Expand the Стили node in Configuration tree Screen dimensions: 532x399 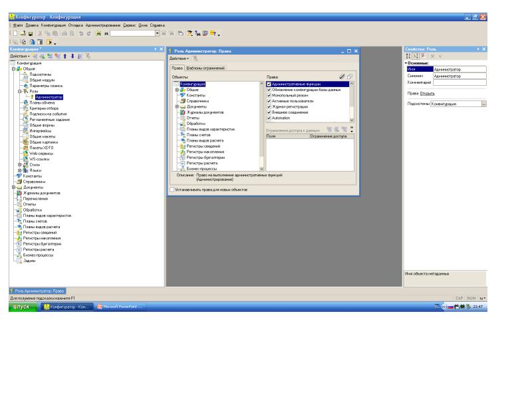click(20, 164)
